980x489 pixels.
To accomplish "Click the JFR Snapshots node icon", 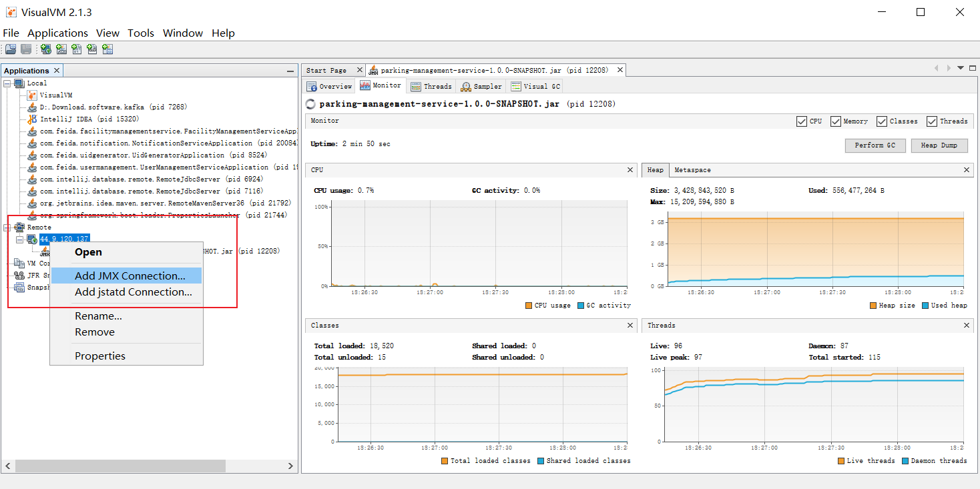I will pyautogui.click(x=19, y=276).
